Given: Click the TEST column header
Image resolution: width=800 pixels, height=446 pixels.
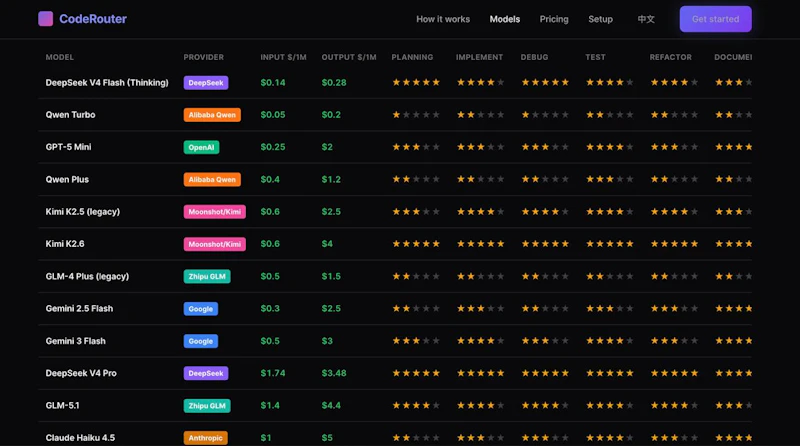Looking at the screenshot, I should [x=595, y=57].
